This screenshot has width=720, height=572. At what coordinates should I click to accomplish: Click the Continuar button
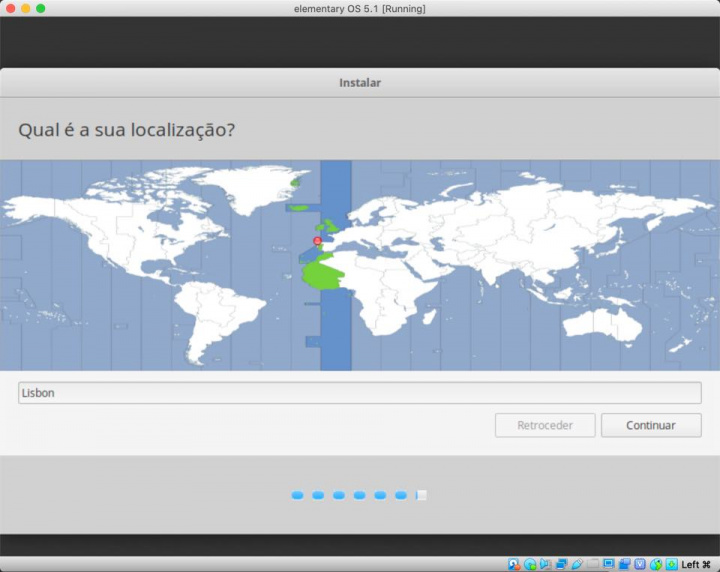651,425
